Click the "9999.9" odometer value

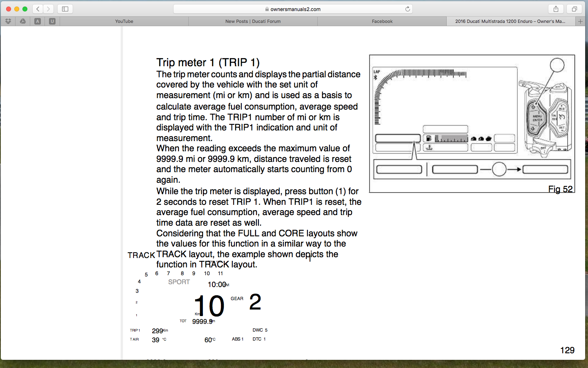pos(203,322)
